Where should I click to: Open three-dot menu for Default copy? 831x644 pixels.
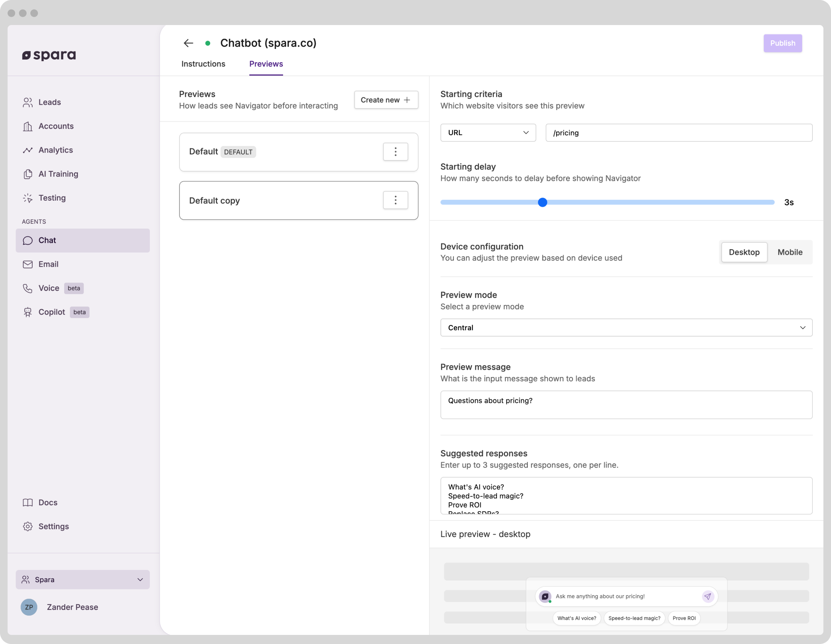(x=395, y=200)
